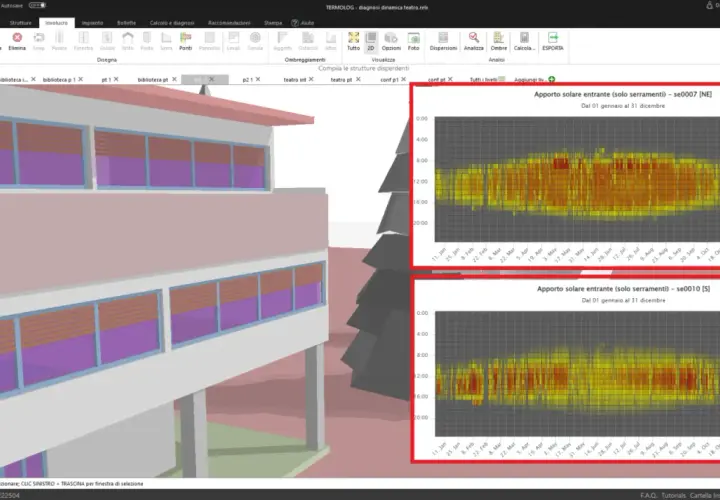Open the Stampa ribbon tab
Image resolution: width=720 pixels, height=500 pixels.
(x=273, y=22)
